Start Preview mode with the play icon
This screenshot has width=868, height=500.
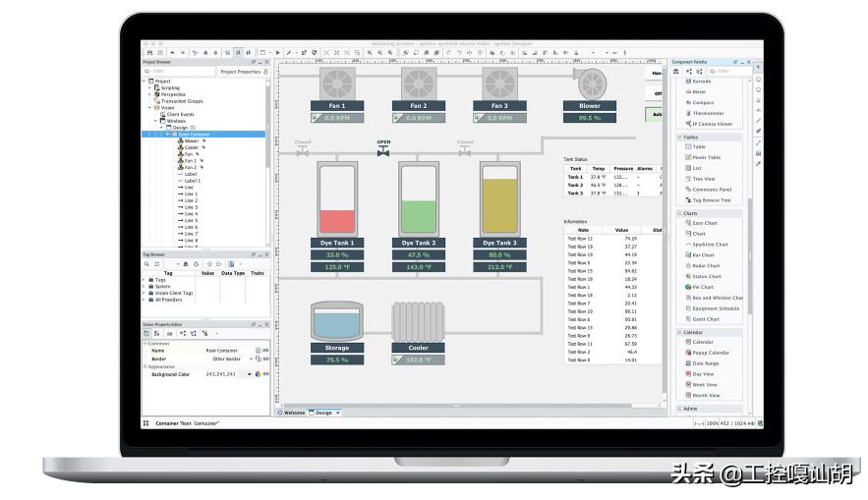(278, 52)
